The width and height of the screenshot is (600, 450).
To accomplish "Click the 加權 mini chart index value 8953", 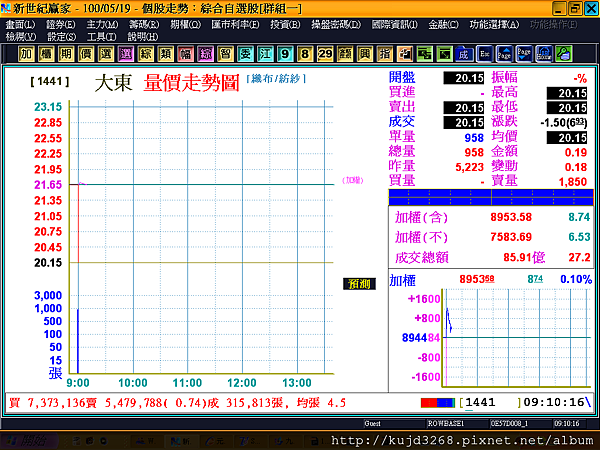I will (x=476, y=279).
